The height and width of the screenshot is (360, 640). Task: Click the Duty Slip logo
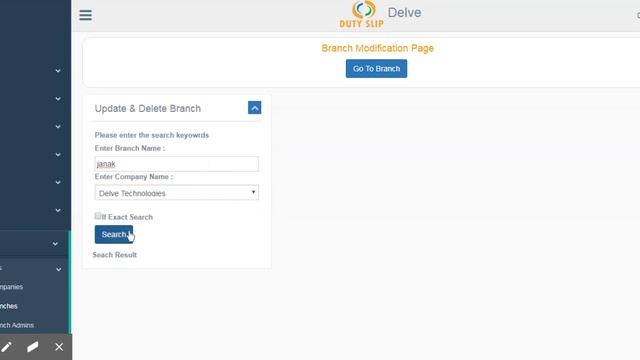[362, 15]
